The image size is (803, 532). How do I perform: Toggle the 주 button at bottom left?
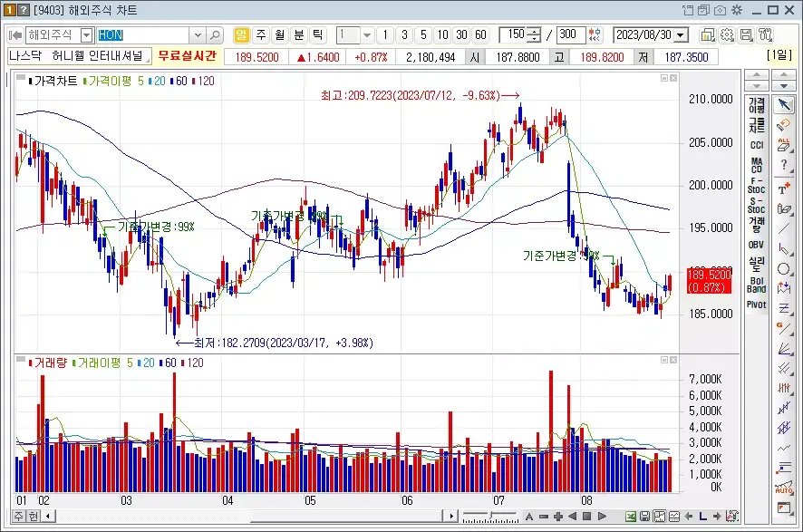tap(18, 516)
